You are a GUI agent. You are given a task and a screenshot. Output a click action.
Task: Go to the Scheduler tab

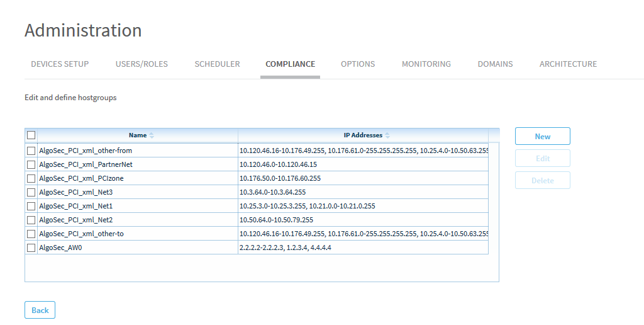click(217, 64)
